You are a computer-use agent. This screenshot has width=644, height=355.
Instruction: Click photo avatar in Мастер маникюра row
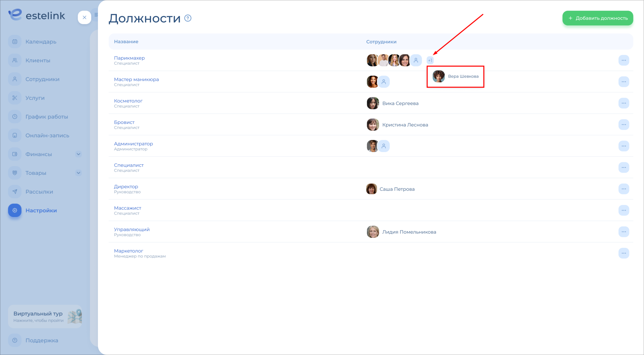pyautogui.click(x=372, y=82)
